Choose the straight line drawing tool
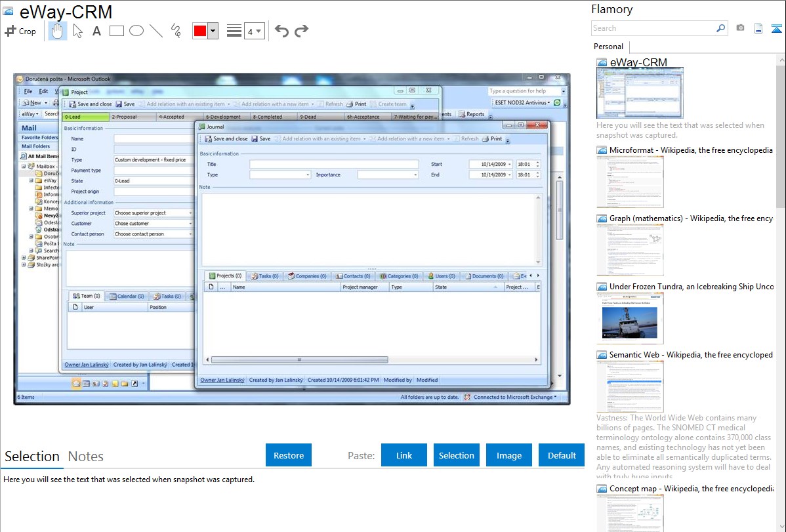 click(x=156, y=31)
